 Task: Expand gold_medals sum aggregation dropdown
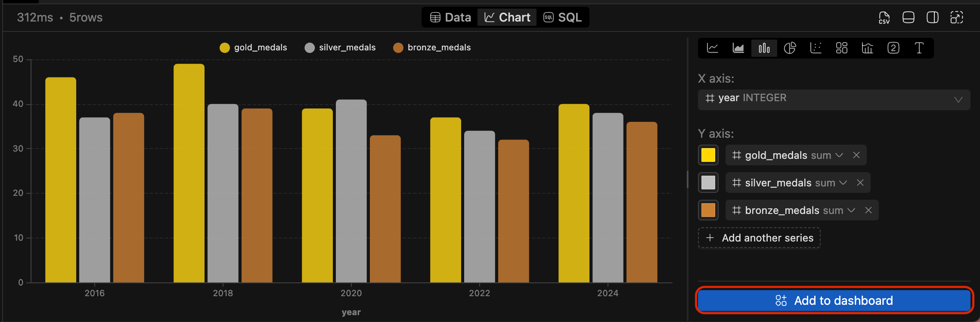(x=839, y=155)
